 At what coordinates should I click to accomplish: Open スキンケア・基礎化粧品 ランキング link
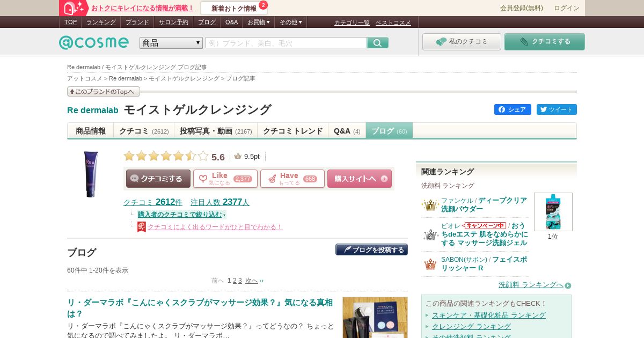489,315
